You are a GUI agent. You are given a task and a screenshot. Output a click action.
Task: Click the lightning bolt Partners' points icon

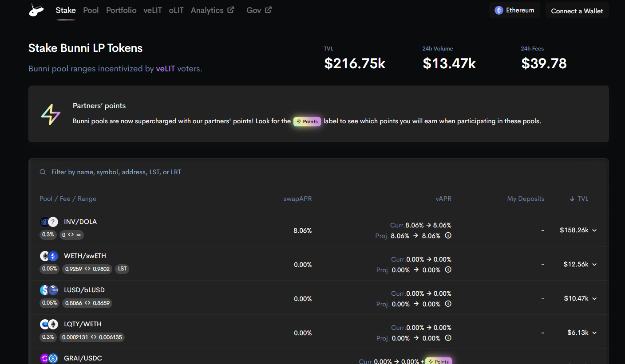(51, 114)
